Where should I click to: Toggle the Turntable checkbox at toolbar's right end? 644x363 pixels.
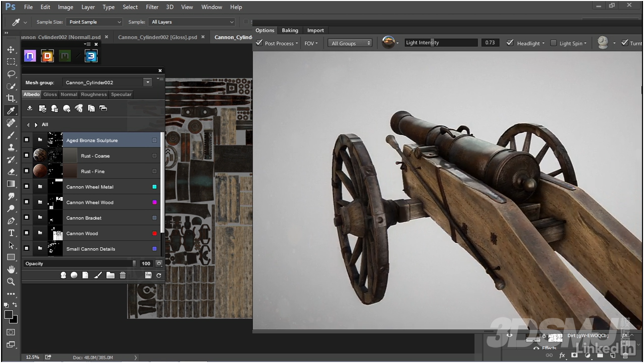click(x=624, y=43)
